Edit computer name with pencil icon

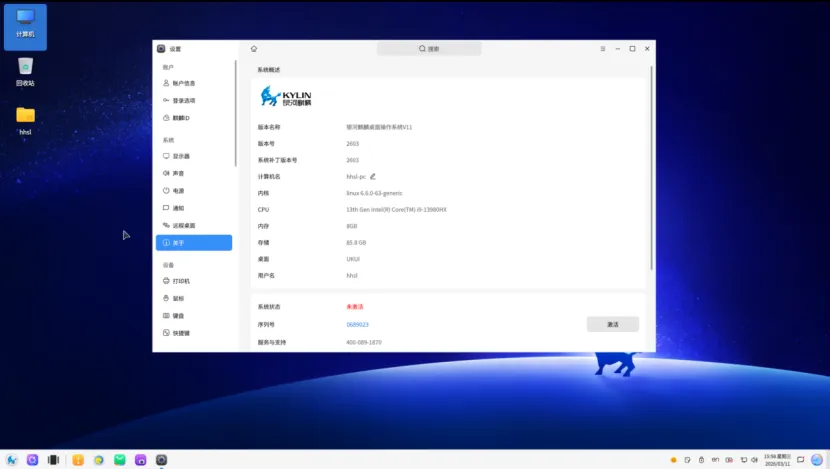pos(373,176)
